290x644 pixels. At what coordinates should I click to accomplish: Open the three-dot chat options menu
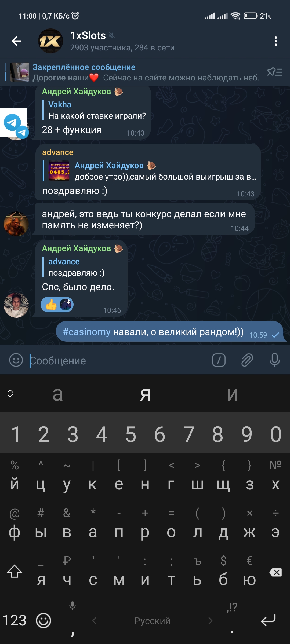276,41
